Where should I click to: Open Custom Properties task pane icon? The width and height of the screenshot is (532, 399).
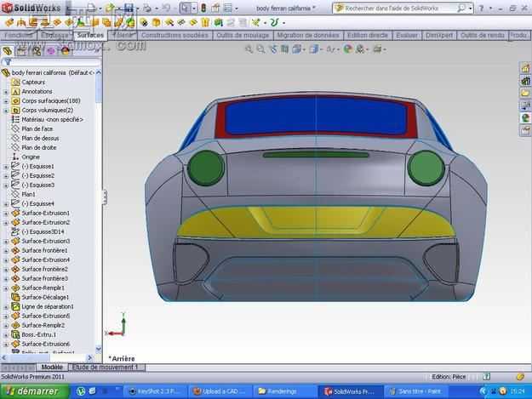tap(525, 130)
